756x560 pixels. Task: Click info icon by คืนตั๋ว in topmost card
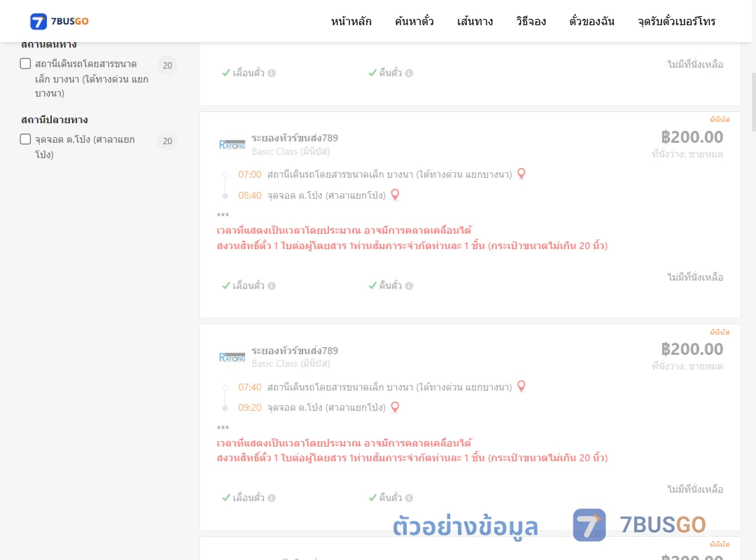[x=409, y=73]
